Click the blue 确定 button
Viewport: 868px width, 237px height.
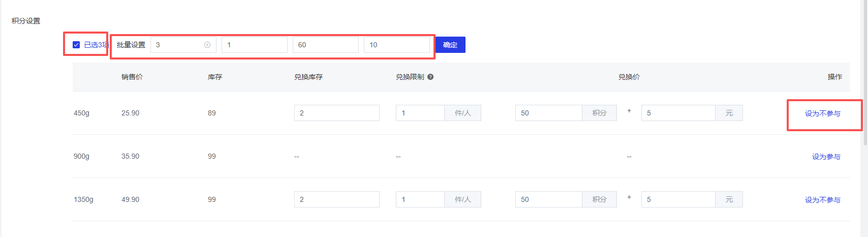pyautogui.click(x=450, y=45)
